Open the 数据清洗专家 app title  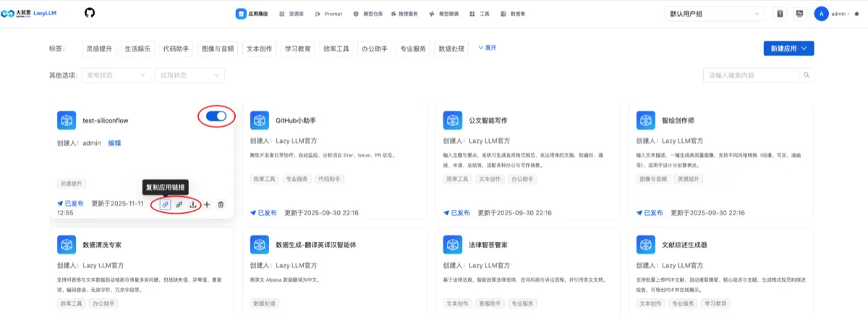pos(102,245)
